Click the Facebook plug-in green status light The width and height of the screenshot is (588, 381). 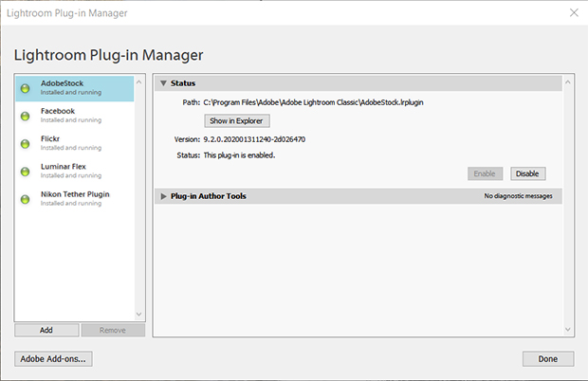tap(25, 117)
